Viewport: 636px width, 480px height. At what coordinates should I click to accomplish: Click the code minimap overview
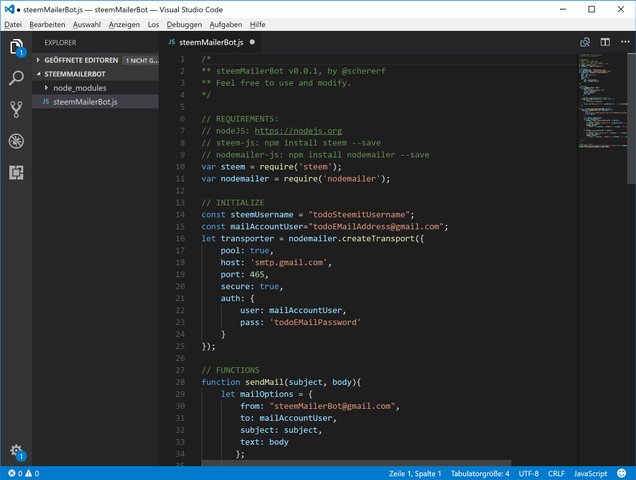(602, 99)
